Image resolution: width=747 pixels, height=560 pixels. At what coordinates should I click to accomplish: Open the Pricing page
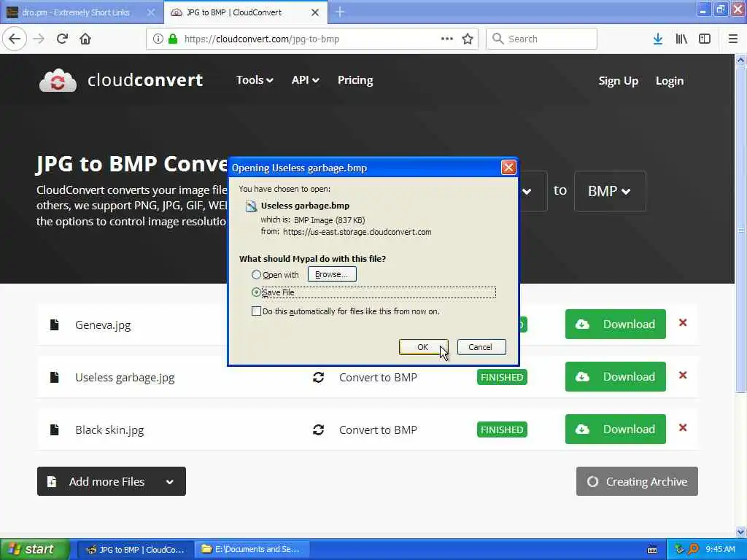355,80
